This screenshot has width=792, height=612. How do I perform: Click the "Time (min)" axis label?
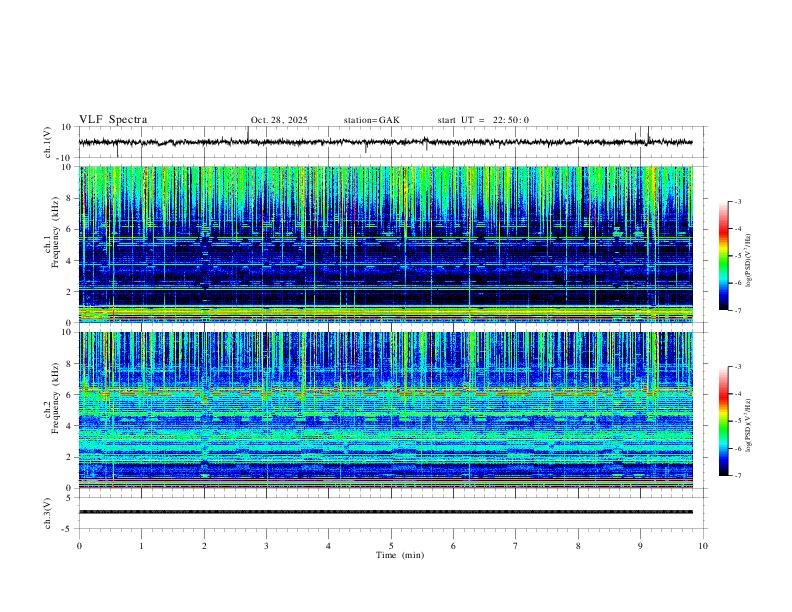tap(400, 555)
